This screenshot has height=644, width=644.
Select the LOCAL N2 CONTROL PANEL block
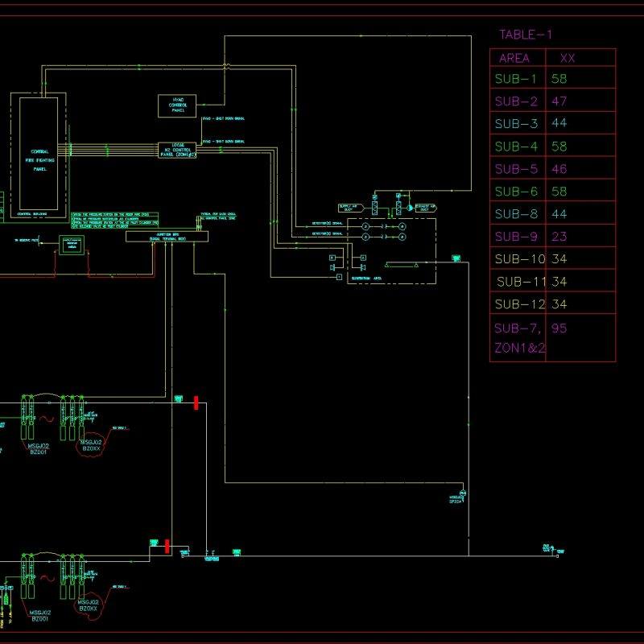[179, 150]
